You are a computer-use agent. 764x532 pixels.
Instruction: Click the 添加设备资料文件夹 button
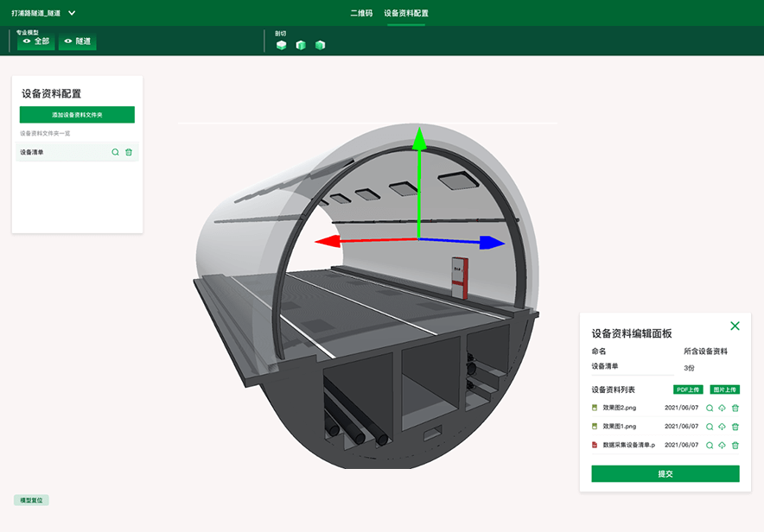(77, 114)
